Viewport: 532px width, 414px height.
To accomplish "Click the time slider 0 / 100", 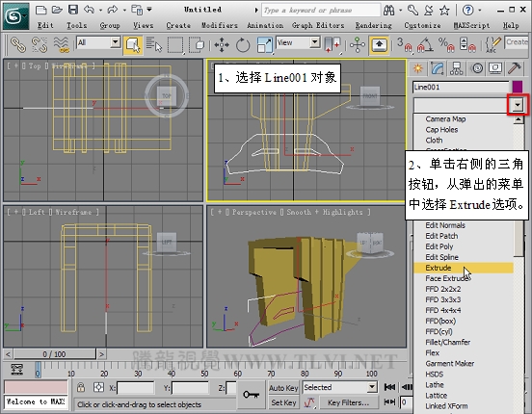I will click(x=54, y=354).
